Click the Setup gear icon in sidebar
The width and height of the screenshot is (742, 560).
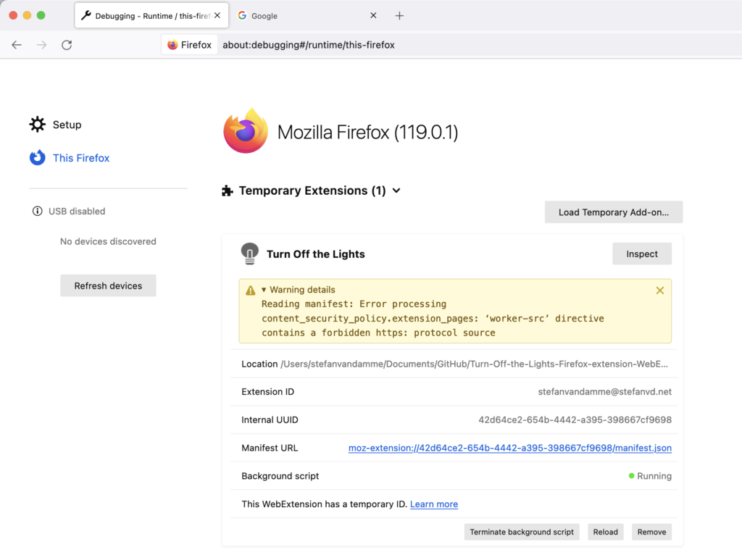coord(37,124)
